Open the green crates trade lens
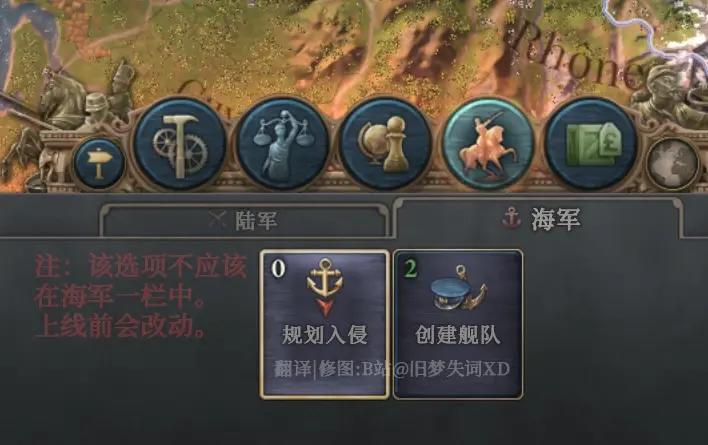Image resolution: width=708 pixels, height=445 pixels. [x=591, y=145]
